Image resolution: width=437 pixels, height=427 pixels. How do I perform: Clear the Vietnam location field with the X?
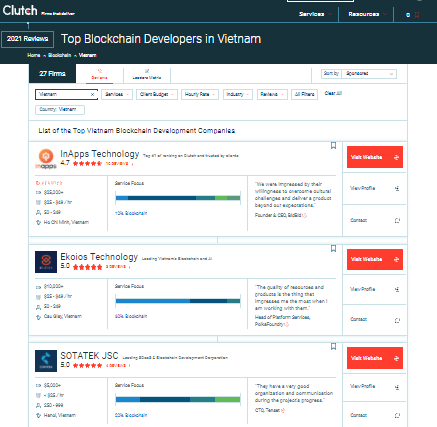(92, 94)
